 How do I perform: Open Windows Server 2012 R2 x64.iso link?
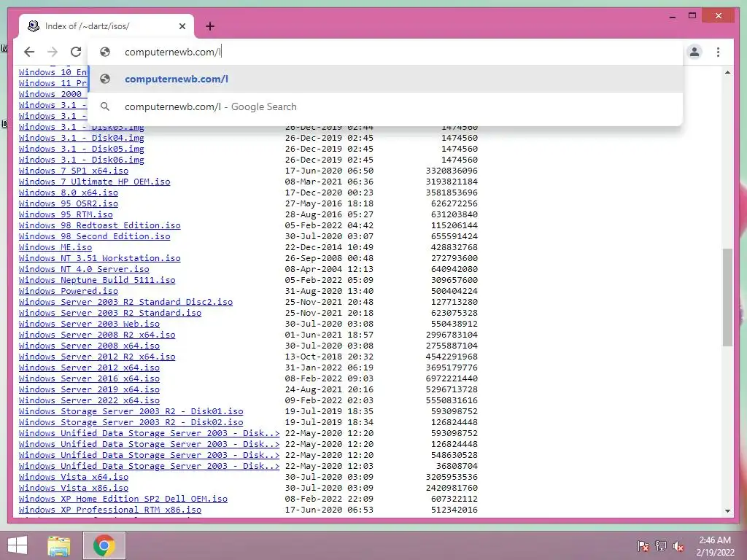pyautogui.click(x=97, y=357)
